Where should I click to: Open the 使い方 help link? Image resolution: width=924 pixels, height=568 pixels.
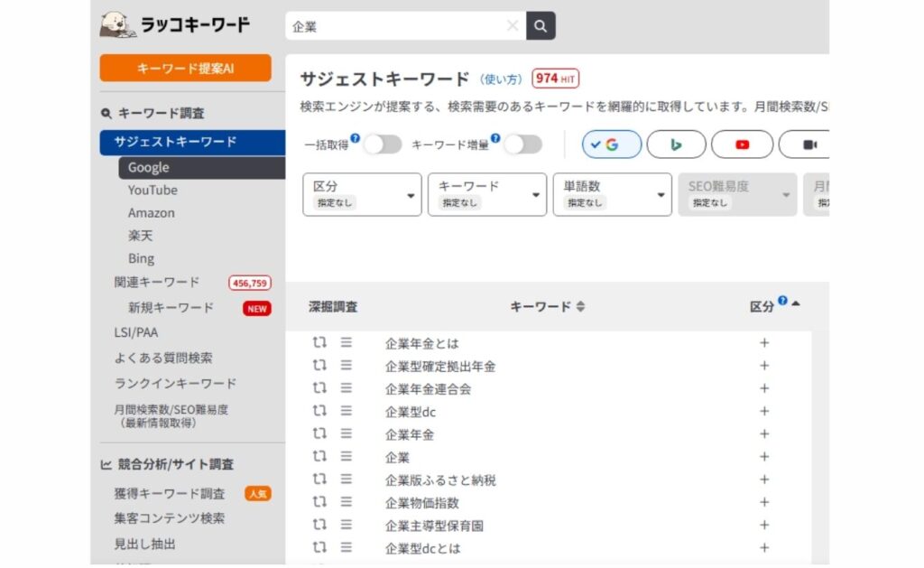501,79
